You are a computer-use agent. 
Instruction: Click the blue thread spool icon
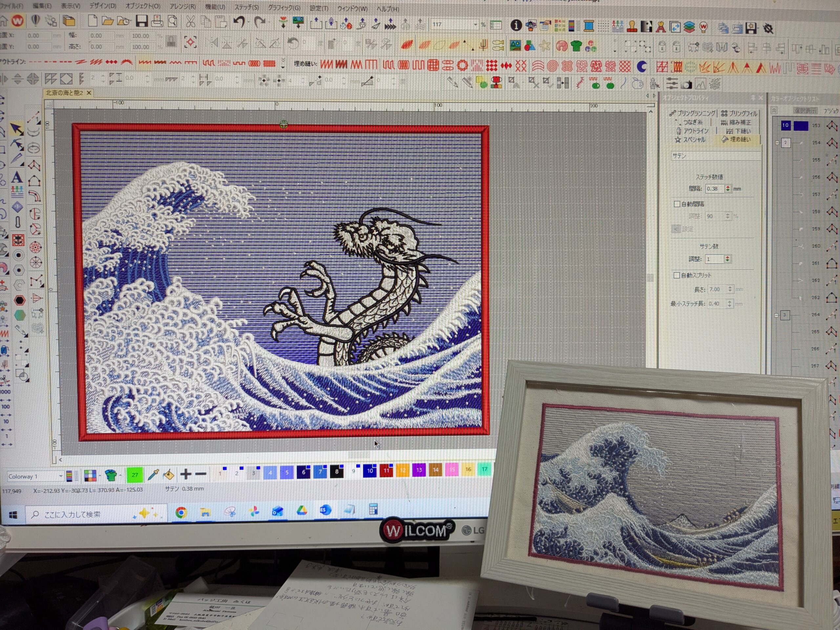(x=589, y=26)
